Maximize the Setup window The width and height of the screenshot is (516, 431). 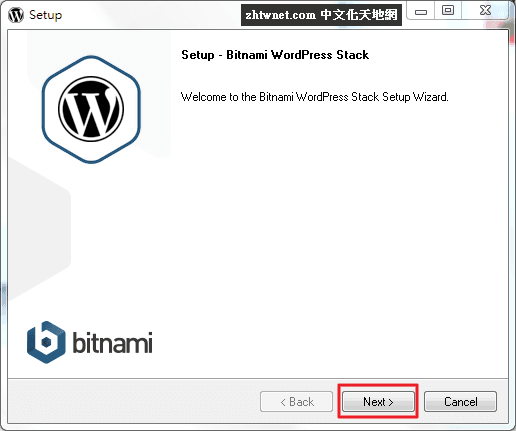[448, 11]
